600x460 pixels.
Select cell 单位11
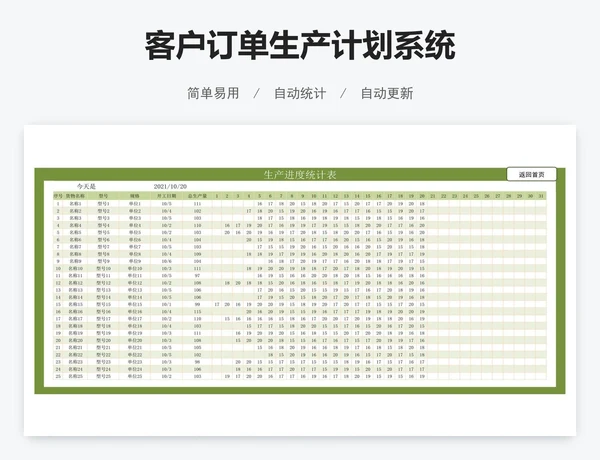[x=135, y=276]
